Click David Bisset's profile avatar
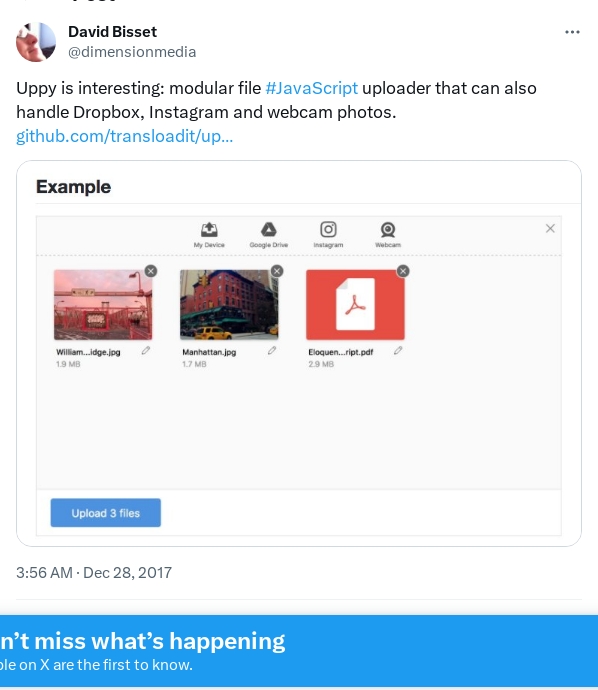 pos(36,42)
